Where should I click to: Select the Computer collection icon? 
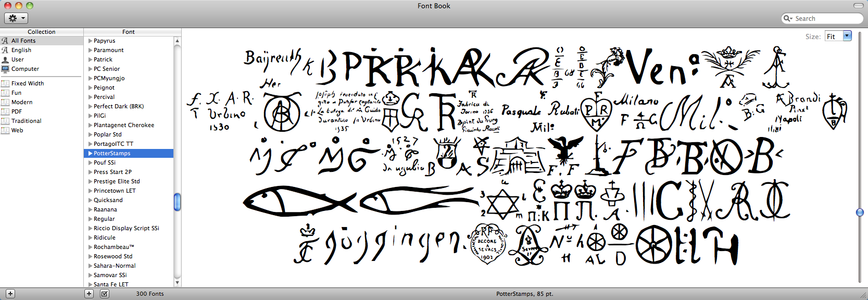[5, 69]
